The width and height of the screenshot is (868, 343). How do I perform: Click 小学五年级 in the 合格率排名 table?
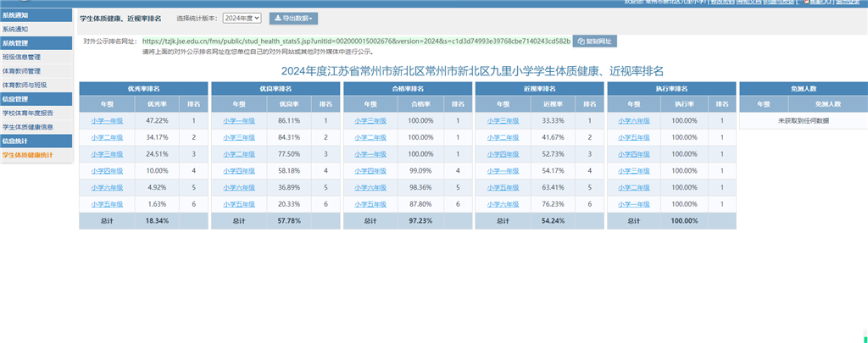pyautogui.click(x=371, y=204)
